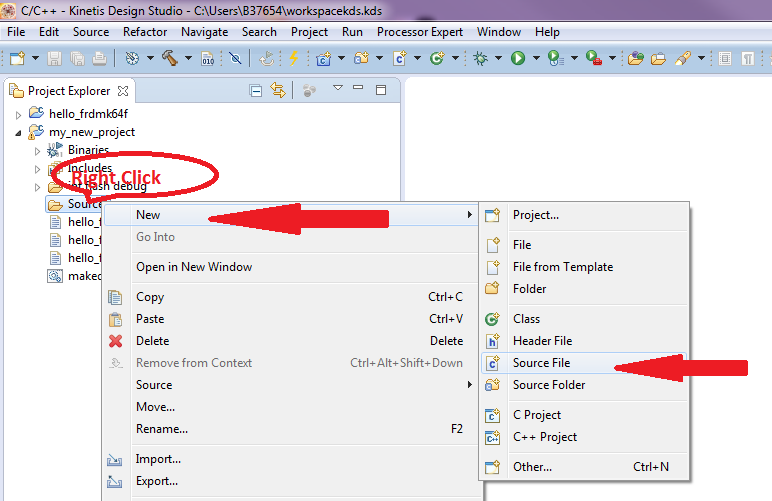
Task: Select hello_frdmk64f project in tree
Action: click(88, 114)
